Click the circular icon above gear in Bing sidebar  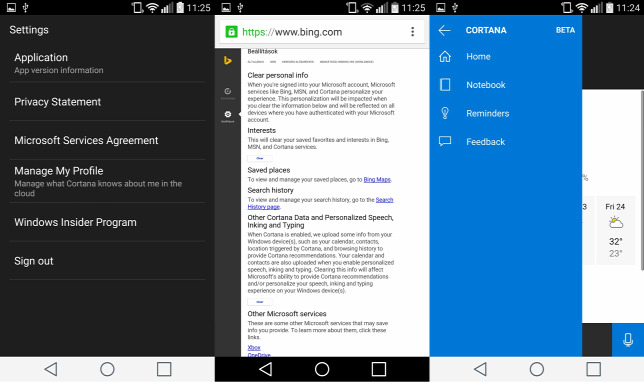point(228,91)
